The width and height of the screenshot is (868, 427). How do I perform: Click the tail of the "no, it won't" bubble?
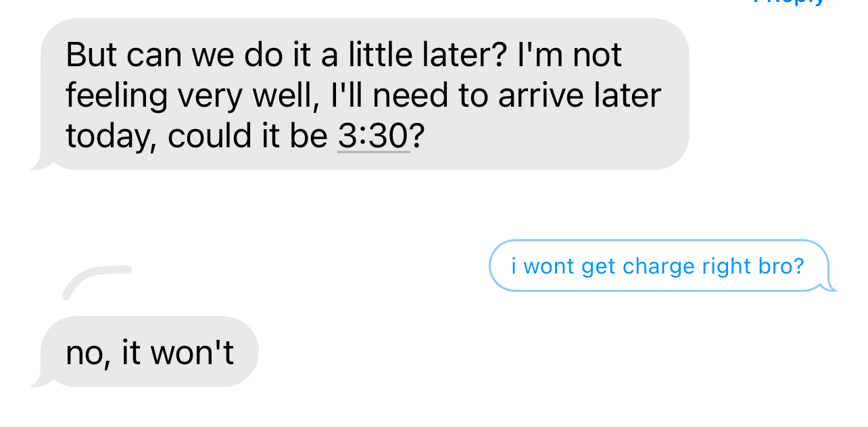tap(38, 382)
